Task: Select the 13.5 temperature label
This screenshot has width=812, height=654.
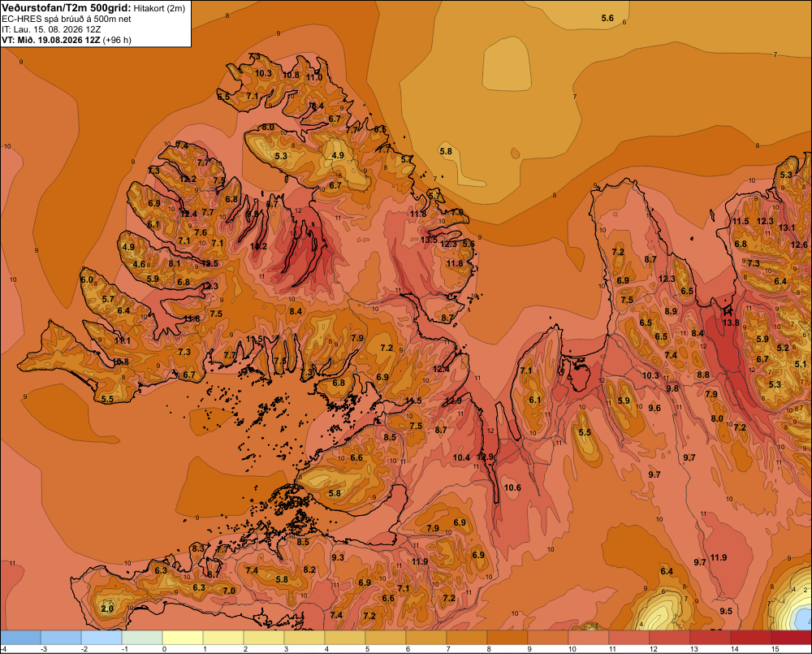Action: tap(429, 240)
